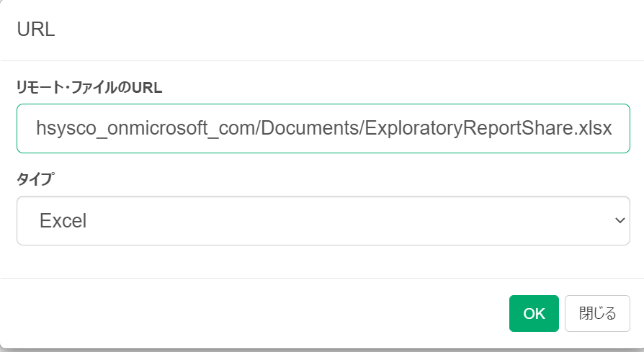The height and width of the screenshot is (352, 644).
Task: Open the タイプ dropdown showing Excel
Action: point(323,221)
